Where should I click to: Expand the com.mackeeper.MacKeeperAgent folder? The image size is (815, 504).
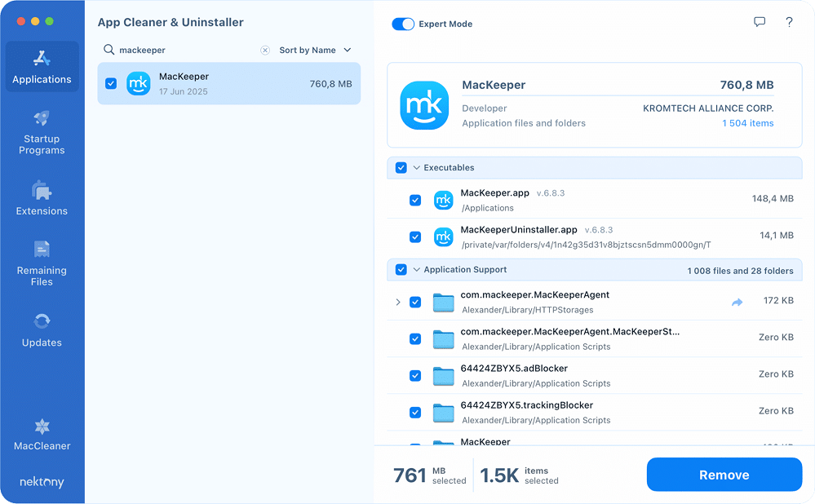[398, 302]
